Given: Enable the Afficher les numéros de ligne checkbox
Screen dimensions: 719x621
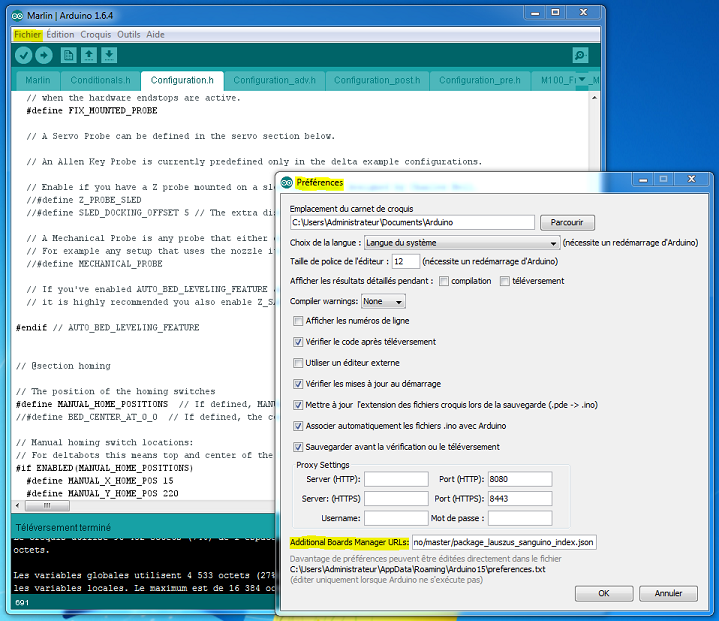Looking at the screenshot, I should point(298,321).
